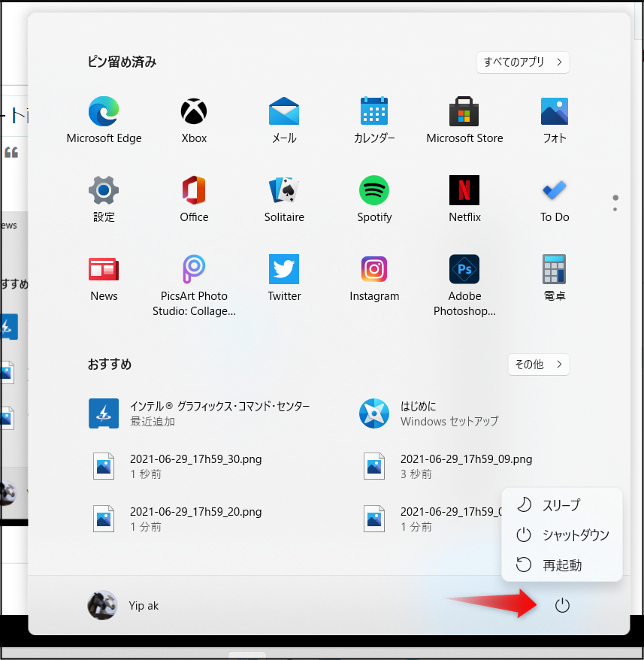This screenshot has height=660, width=644.
Task: Select 再起動 restart option
Action: coord(562,565)
